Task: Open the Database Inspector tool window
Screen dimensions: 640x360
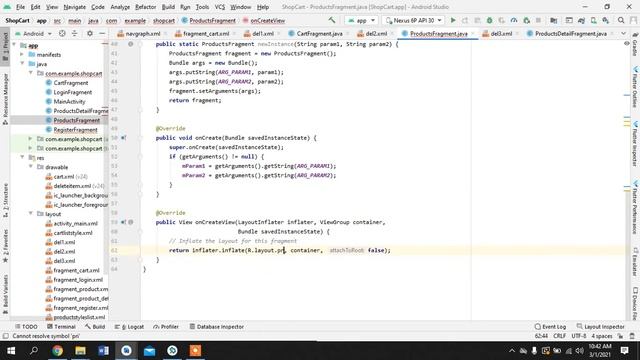Action: 217,327
